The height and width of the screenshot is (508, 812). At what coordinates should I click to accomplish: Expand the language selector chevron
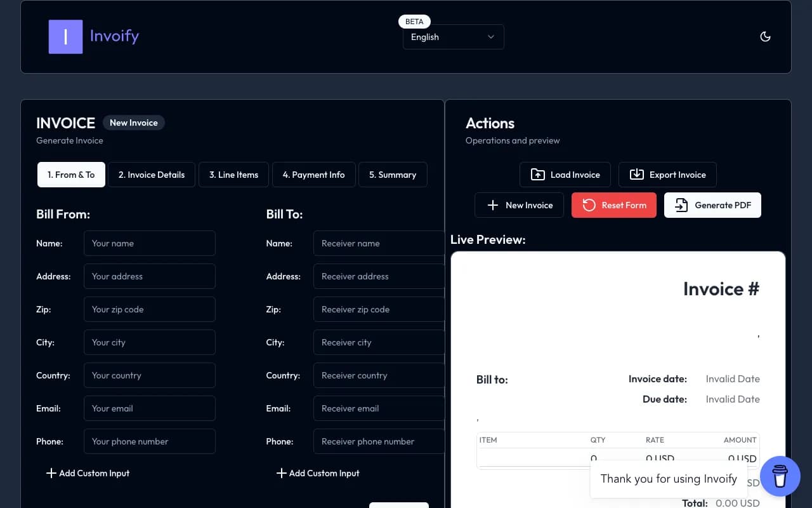point(490,37)
